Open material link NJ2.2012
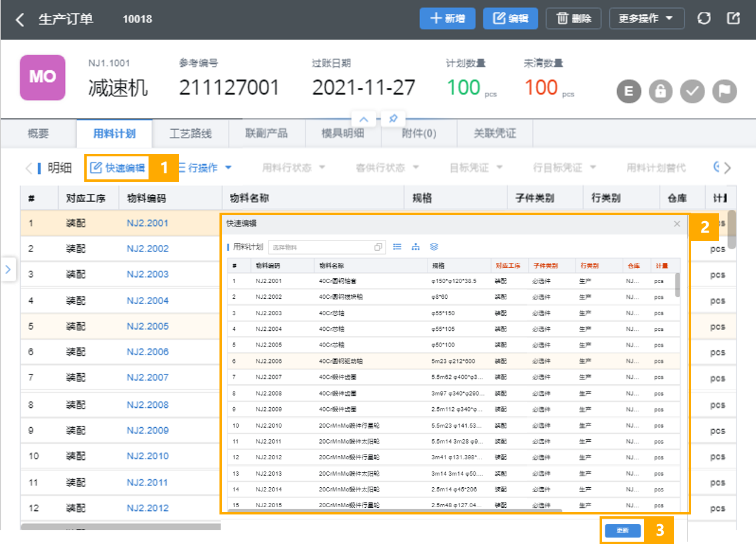Screen dimensions: 756x549 pos(147,508)
